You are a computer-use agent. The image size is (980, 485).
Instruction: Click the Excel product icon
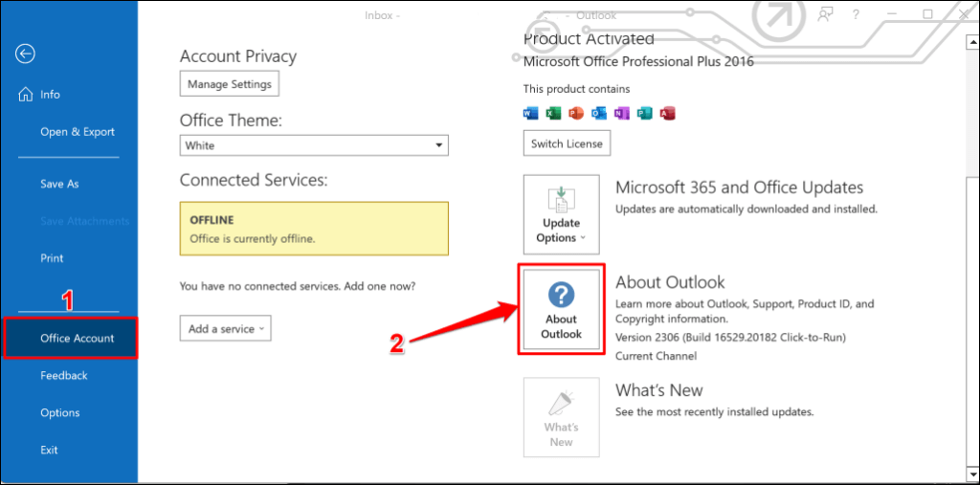pyautogui.click(x=552, y=113)
